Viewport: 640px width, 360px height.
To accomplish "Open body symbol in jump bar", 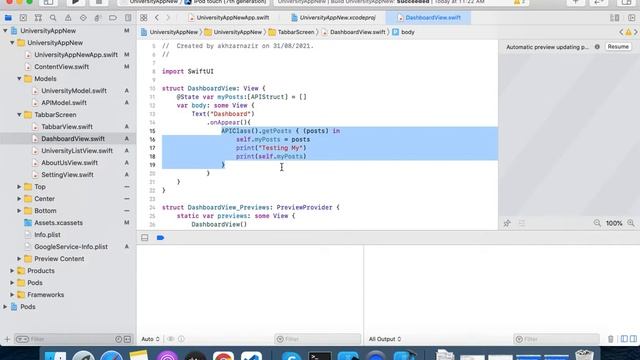I will (x=403, y=32).
